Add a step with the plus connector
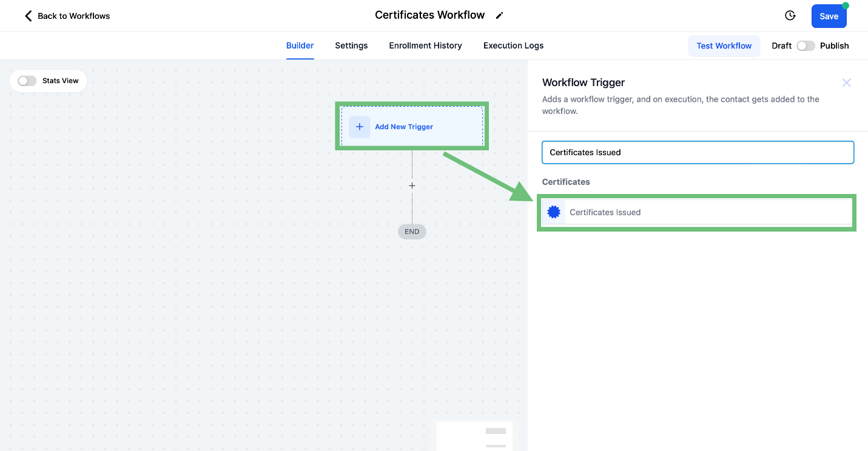The width and height of the screenshot is (868, 451). (x=412, y=185)
